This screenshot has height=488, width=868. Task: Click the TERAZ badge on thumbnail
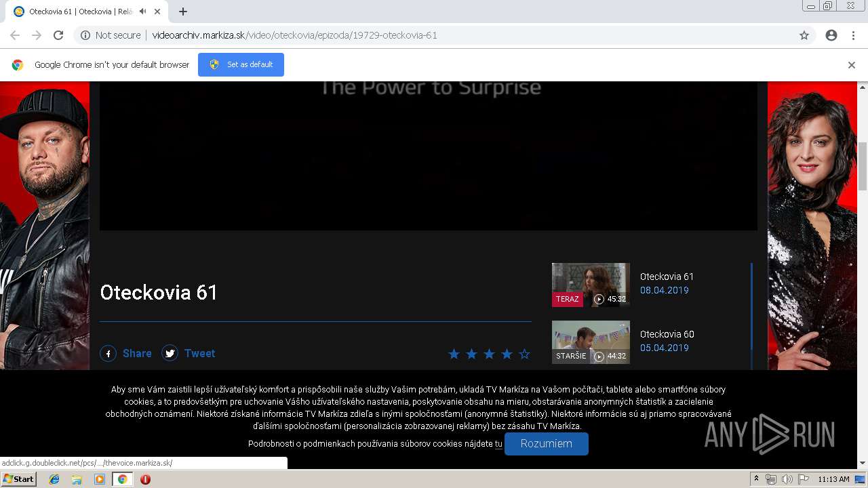click(x=568, y=299)
